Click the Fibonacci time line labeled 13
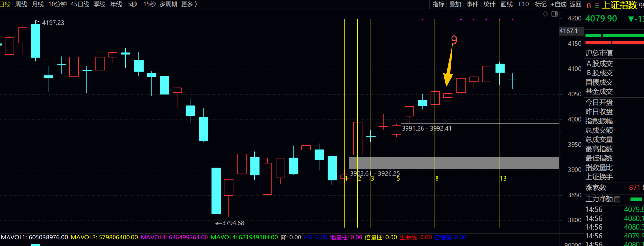 point(499,131)
